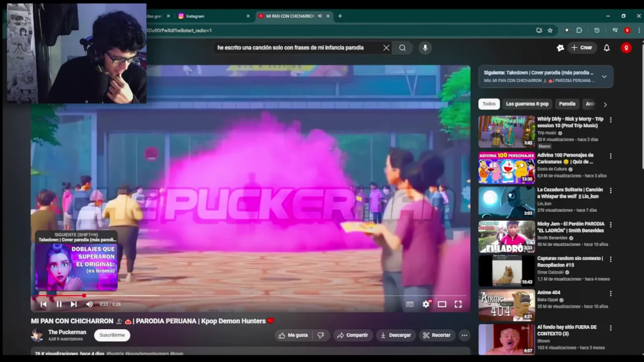Pause the video with the player pause button
The width and height of the screenshot is (644, 362).
click(x=59, y=304)
